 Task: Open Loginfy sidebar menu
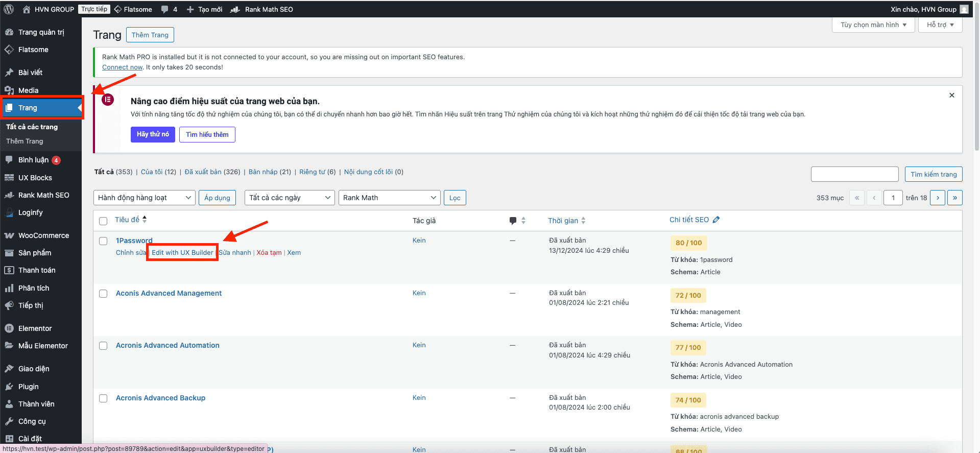(41, 212)
